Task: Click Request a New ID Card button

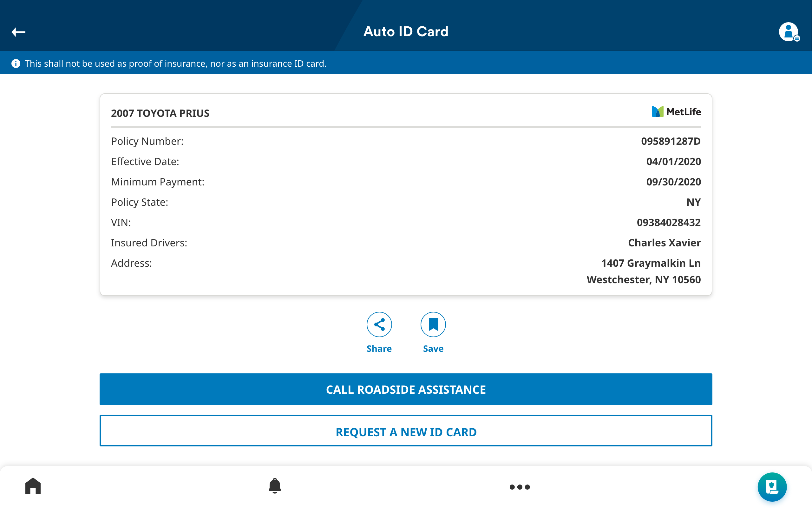Action: (406, 431)
